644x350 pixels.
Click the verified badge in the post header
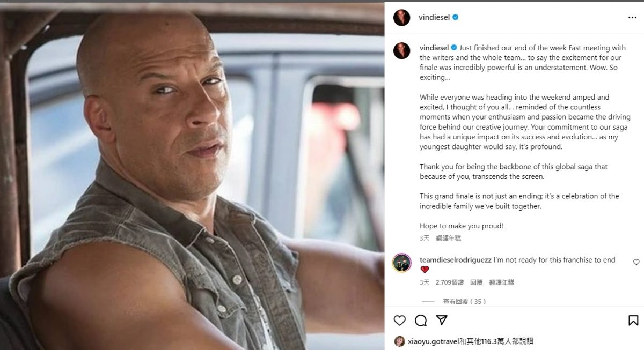(456, 17)
